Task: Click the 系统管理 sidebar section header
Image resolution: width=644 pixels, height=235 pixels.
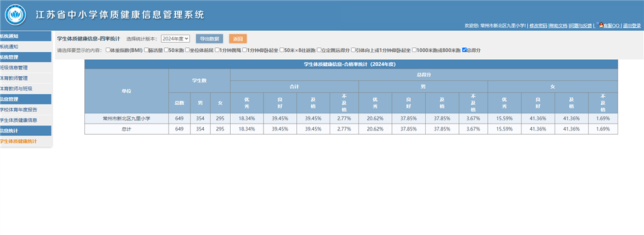Action: coord(25,57)
